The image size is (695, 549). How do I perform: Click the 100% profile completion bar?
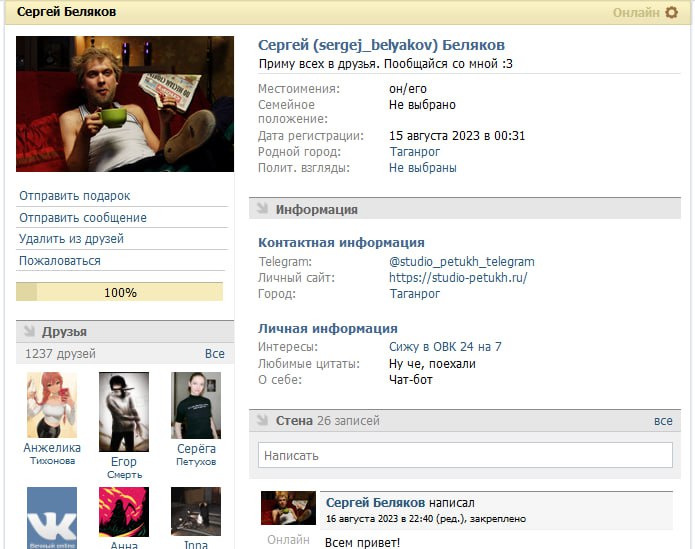(120, 292)
